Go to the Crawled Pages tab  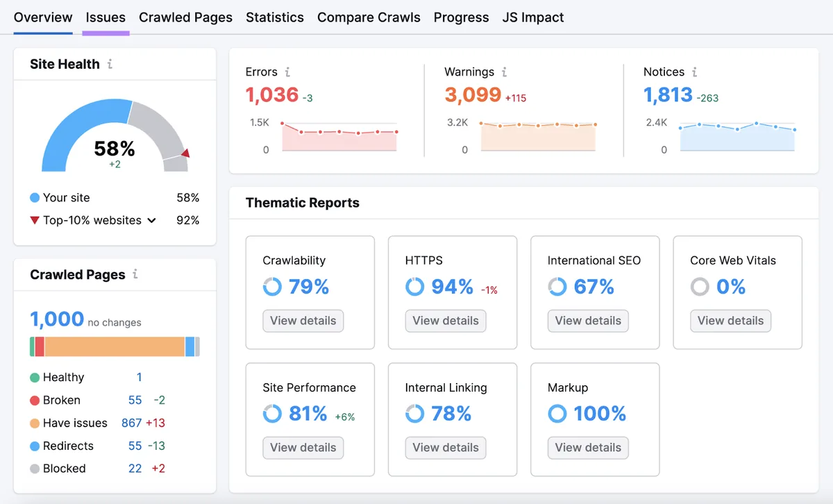click(186, 17)
